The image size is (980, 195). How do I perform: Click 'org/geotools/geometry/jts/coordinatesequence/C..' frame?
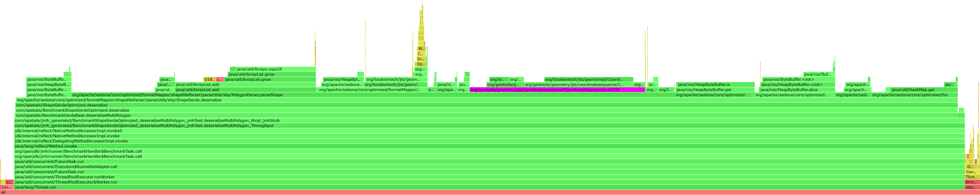(578, 85)
